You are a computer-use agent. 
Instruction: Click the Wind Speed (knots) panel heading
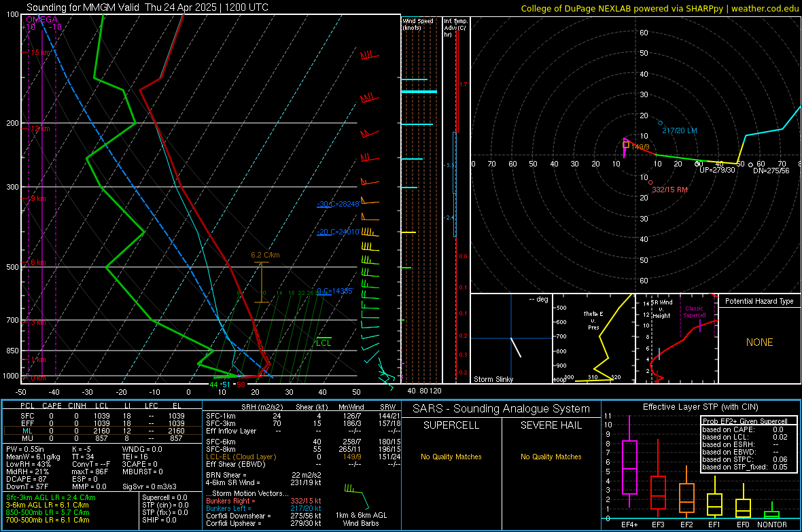tap(418, 24)
